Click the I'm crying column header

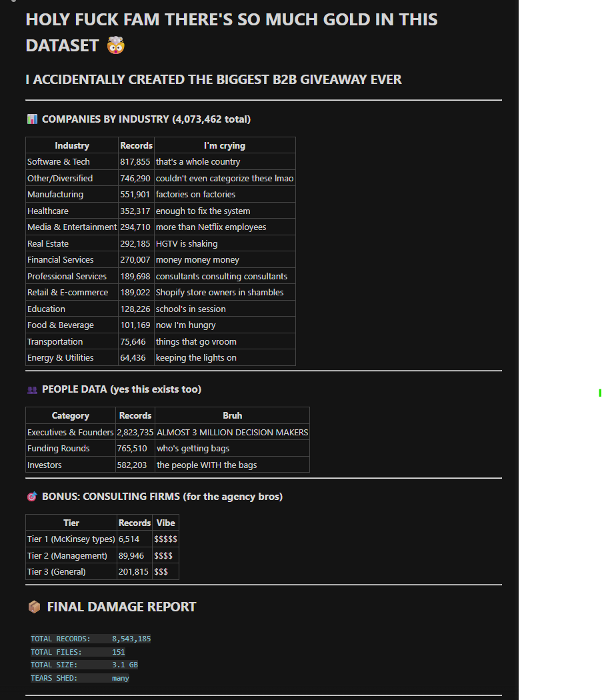coord(224,145)
